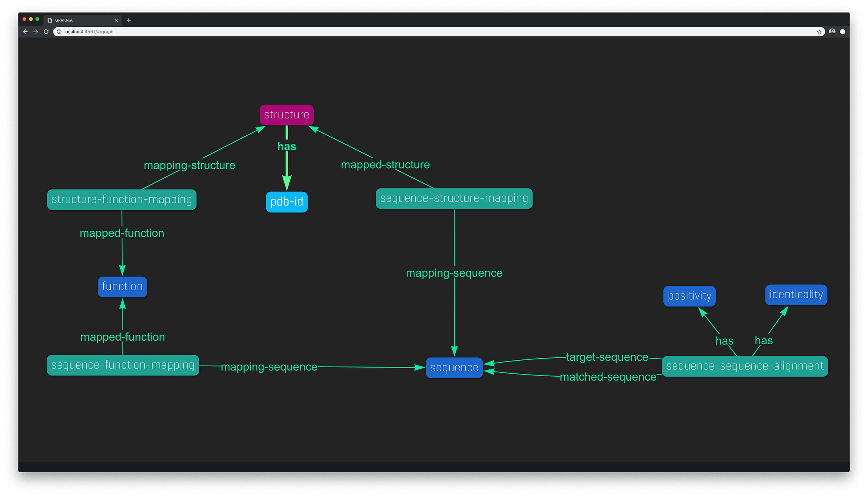Select the structure-function-mapping node

click(x=122, y=199)
